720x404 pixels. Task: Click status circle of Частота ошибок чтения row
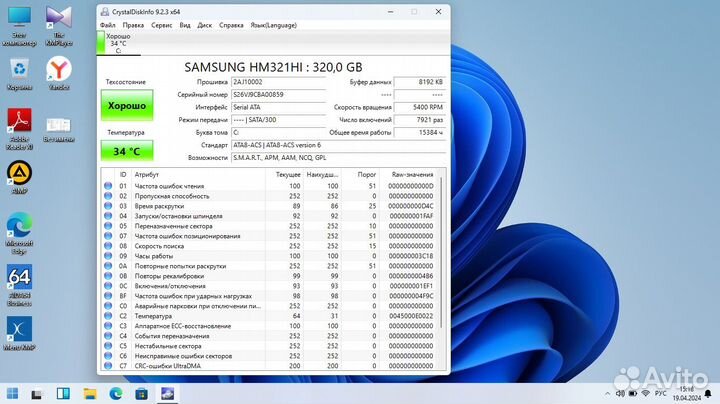(108, 186)
